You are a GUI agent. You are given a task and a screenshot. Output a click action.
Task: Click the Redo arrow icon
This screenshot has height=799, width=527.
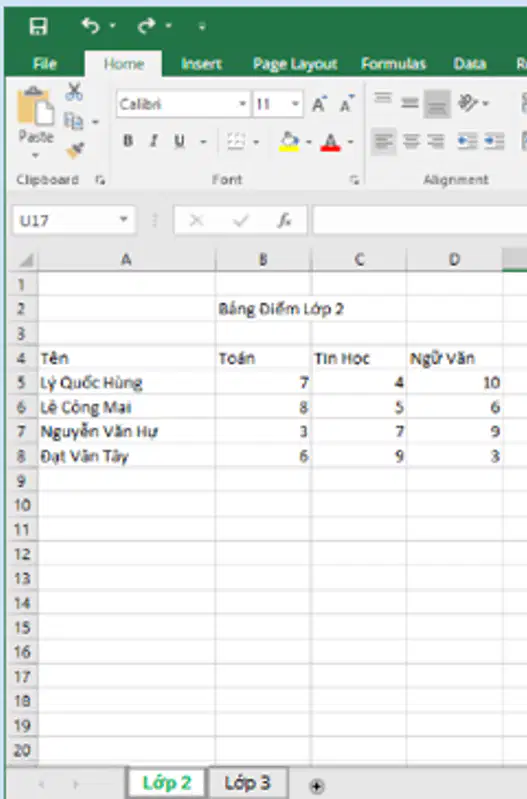(x=147, y=25)
